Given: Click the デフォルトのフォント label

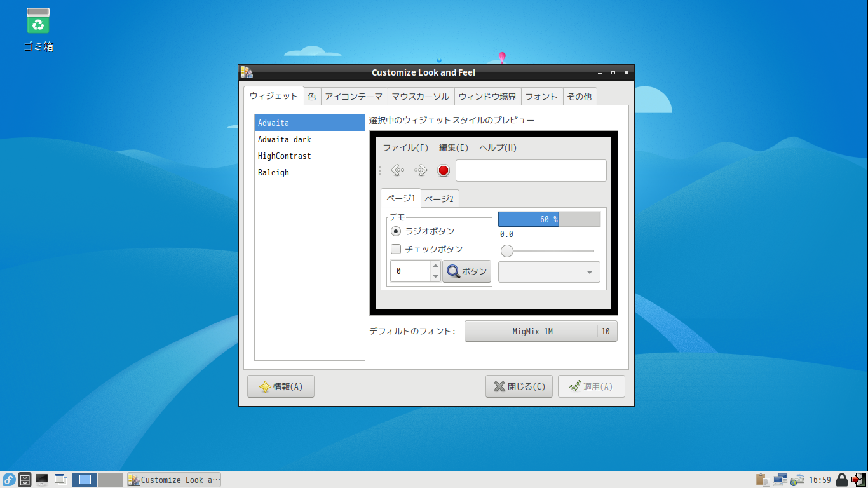Looking at the screenshot, I should 412,331.
